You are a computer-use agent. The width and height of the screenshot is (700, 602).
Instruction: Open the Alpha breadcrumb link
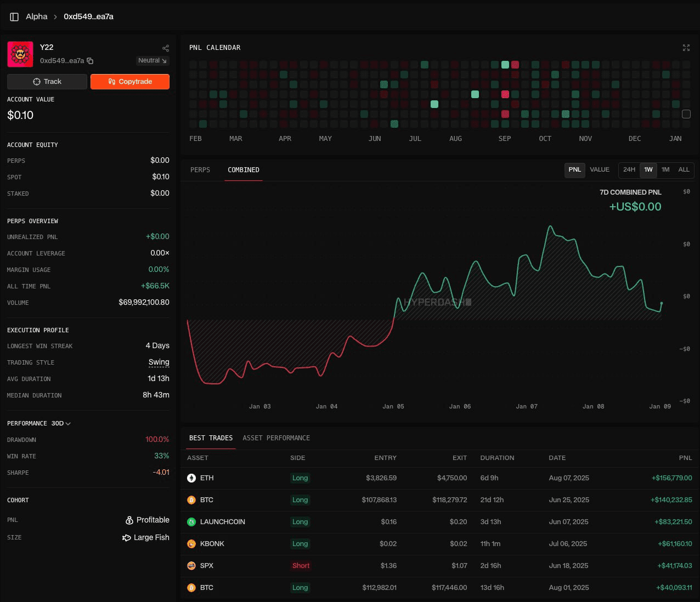36,16
